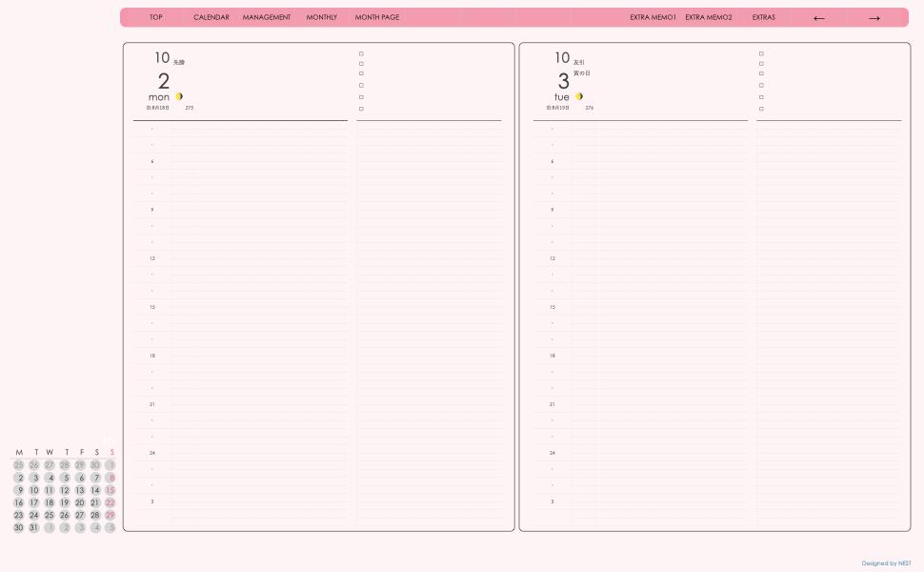This screenshot has width=924, height=572.
Task: Select Sunday 8 in mini calendar
Action: pyautogui.click(x=110, y=478)
